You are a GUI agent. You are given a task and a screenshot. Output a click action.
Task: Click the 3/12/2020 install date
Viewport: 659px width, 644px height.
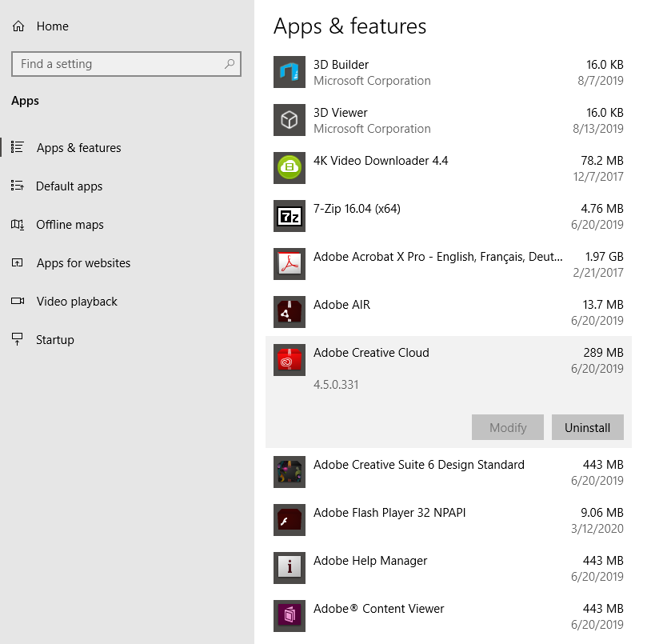click(597, 529)
